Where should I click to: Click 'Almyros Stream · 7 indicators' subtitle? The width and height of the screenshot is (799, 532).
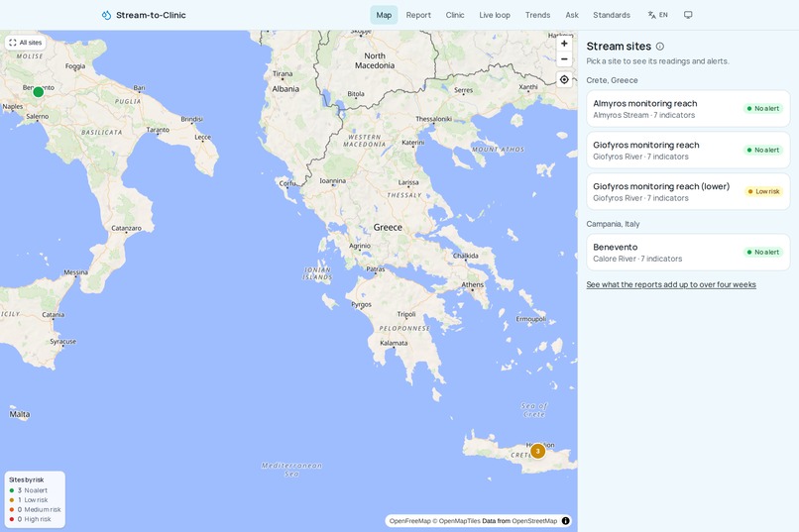coord(644,115)
